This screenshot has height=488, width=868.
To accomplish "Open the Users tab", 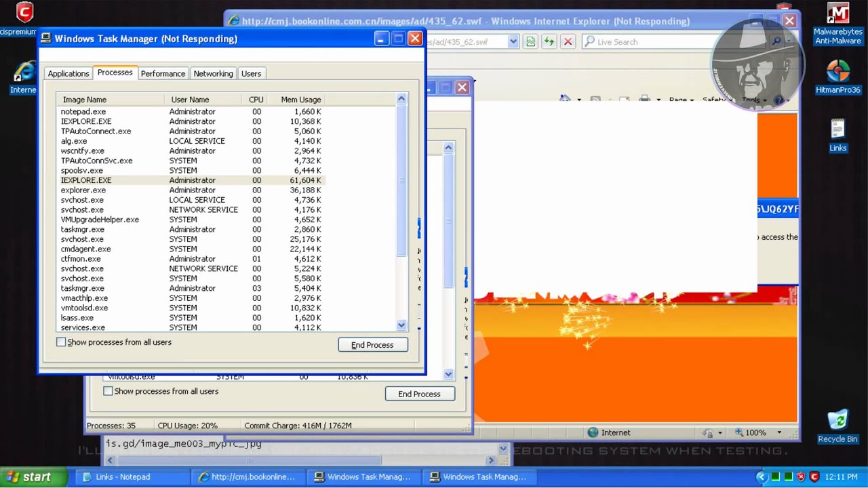I will 251,73.
